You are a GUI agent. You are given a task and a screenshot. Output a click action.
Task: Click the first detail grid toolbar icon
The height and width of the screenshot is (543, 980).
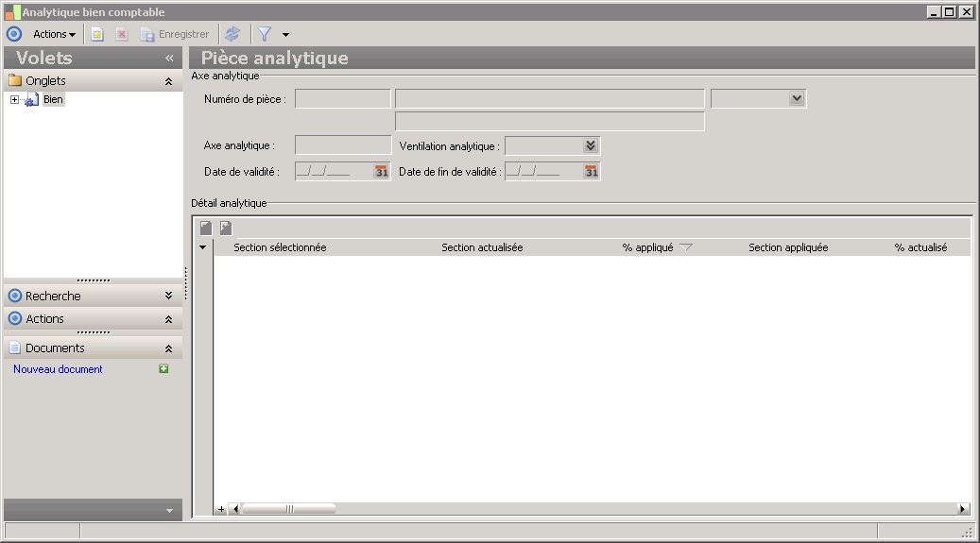coord(206,229)
